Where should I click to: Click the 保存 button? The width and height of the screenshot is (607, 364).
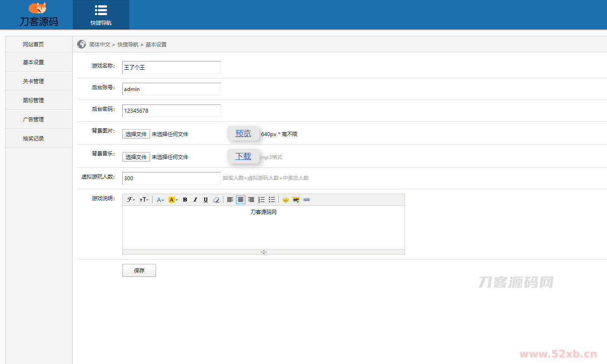(x=139, y=270)
